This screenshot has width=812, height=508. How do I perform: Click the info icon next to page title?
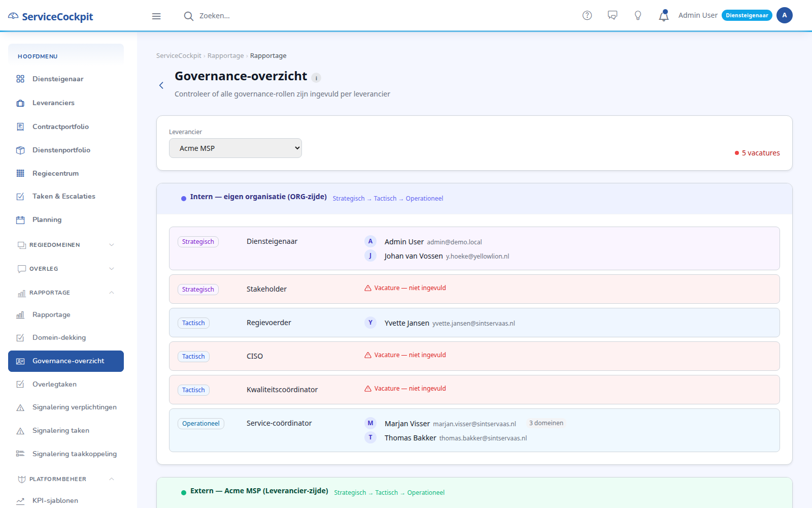[316, 78]
